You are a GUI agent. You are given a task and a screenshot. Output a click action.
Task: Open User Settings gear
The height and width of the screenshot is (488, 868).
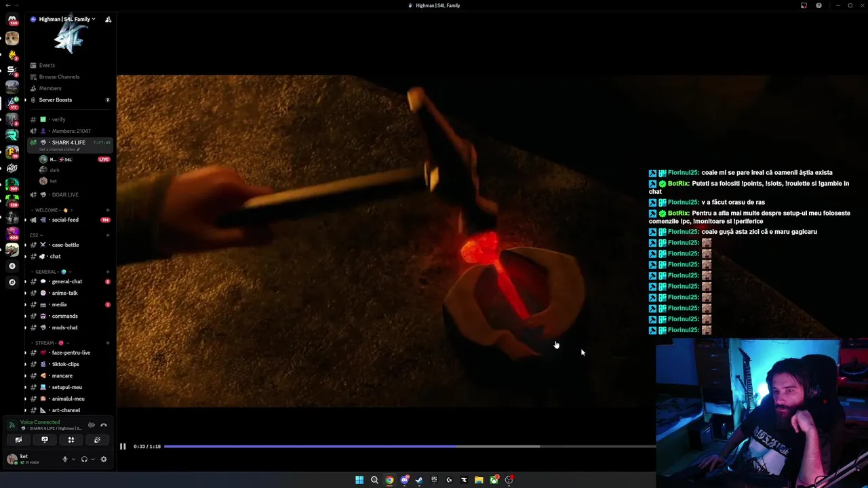(x=104, y=459)
